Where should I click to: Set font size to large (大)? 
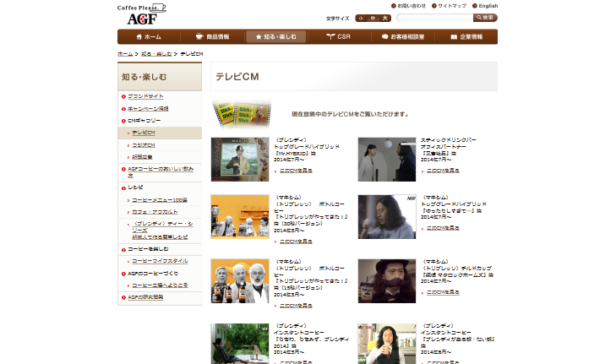click(x=385, y=18)
